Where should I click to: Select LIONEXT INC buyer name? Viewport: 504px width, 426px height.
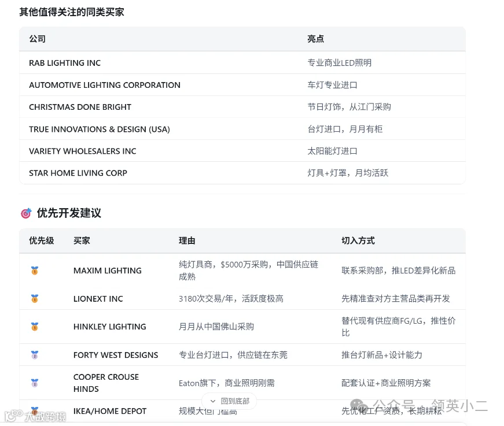pos(98,299)
